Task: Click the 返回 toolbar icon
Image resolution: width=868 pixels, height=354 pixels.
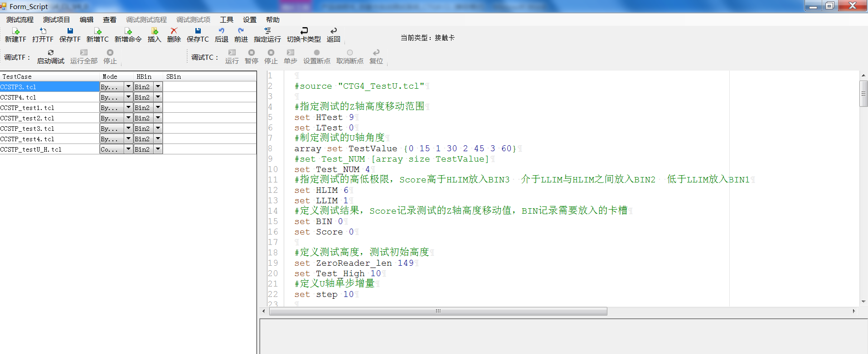Action: [334, 31]
